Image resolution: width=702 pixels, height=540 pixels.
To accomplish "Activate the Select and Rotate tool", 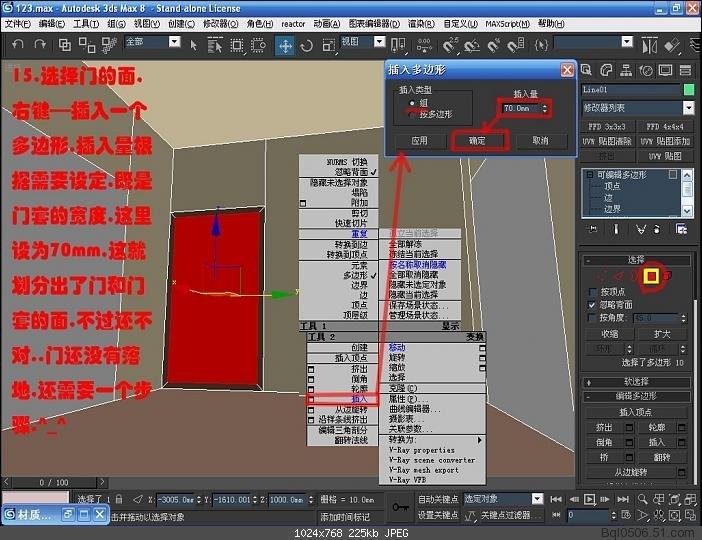I will coord(307,46).
